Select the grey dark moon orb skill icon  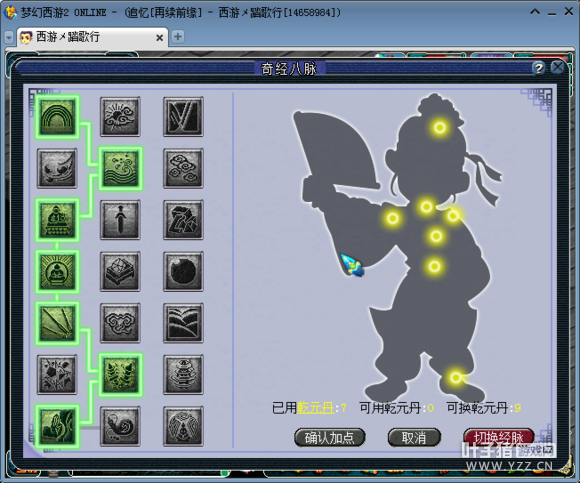(x=183, y=272)
